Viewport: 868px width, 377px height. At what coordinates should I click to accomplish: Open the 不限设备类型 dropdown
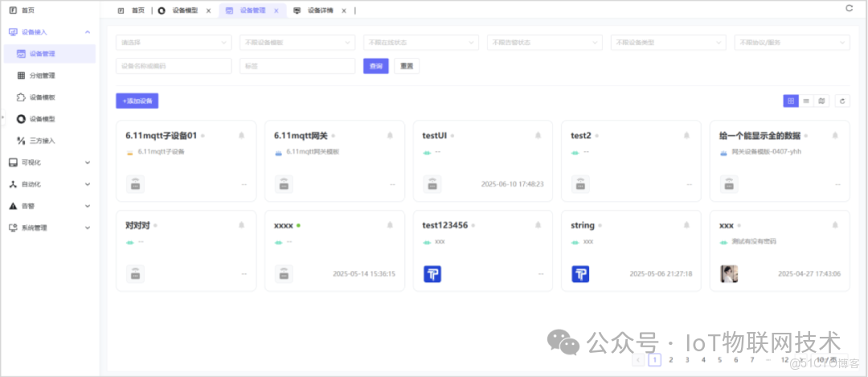click(x=669, y=43)
